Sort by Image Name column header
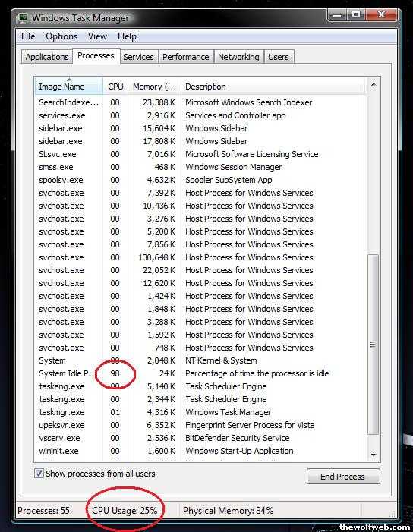 point(69,87)
